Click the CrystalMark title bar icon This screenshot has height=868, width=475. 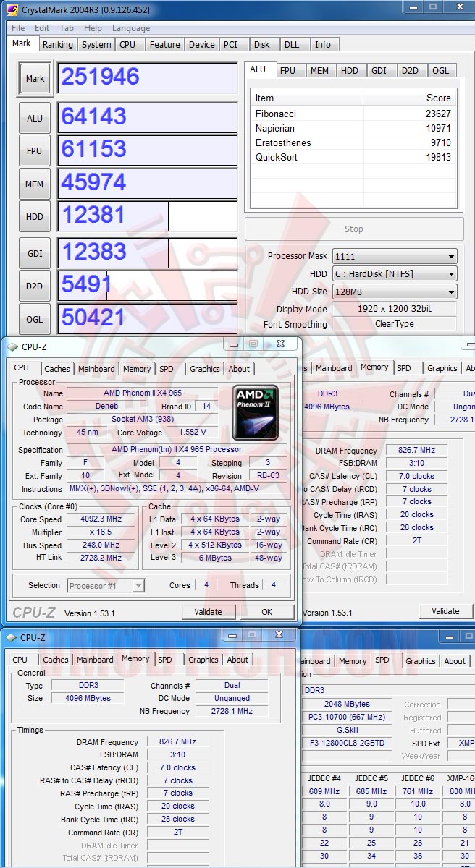click(x=12, y=10)
